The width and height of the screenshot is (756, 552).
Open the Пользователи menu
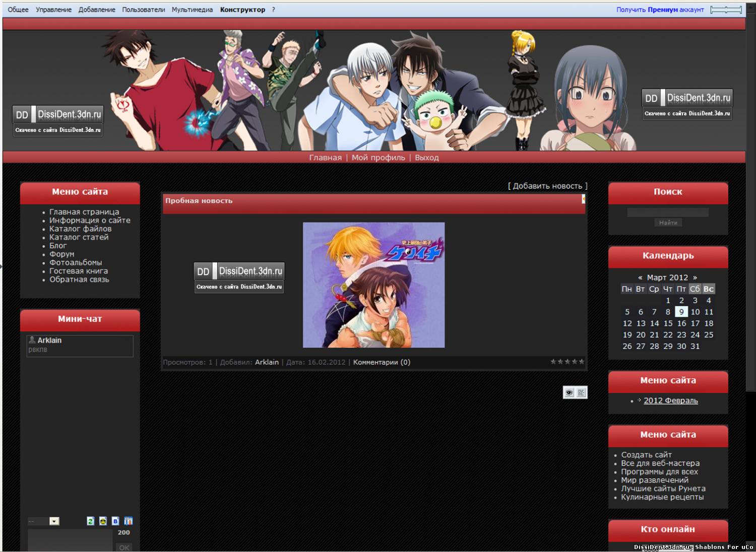[x=144, y=10]
